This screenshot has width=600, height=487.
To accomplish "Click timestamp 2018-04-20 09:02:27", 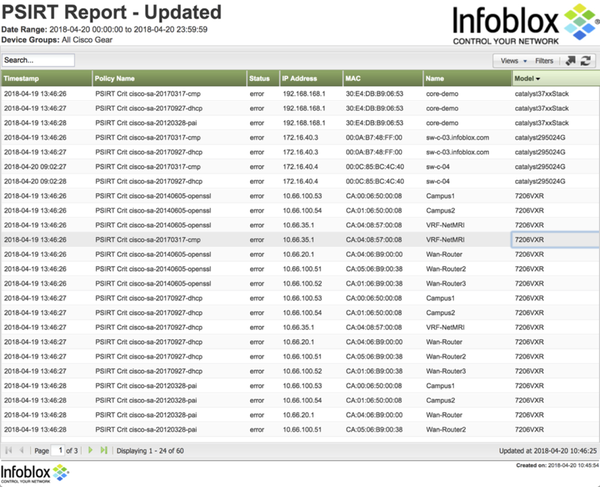I will click(x=35, y=167).
